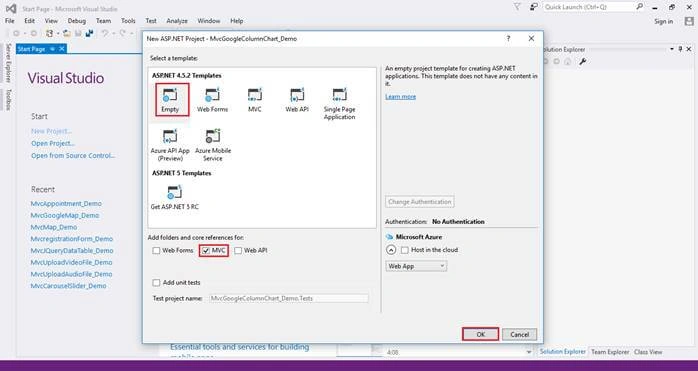Check the Host in the cloud checkbox
This screenshot has width=698, height=371.
[405, 250]
